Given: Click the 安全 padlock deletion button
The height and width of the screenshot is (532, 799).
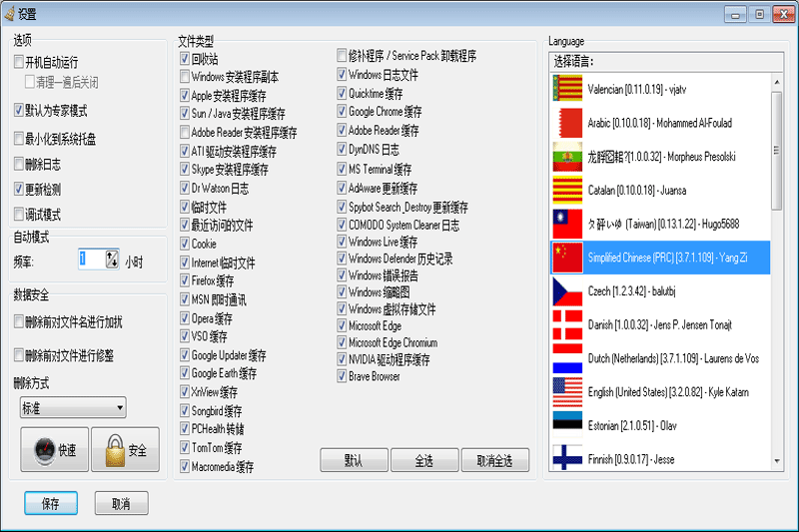Looking at the screenshot, I should coord(126,449).
